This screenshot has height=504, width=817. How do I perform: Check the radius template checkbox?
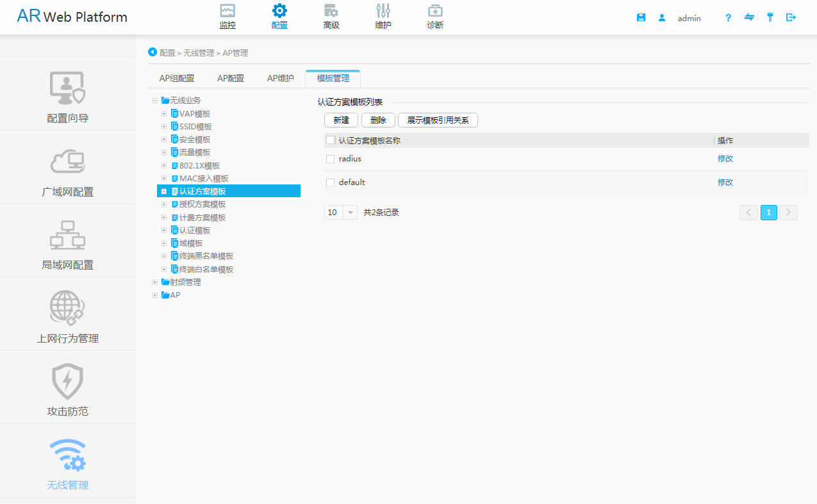pyautogui.click(x=330, y=159)
